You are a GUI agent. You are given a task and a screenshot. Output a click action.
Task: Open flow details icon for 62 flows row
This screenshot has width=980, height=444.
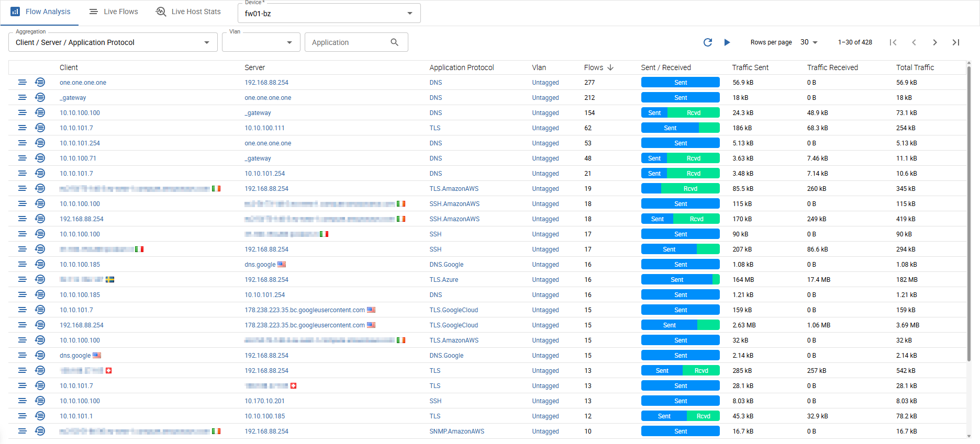point(40,128)
